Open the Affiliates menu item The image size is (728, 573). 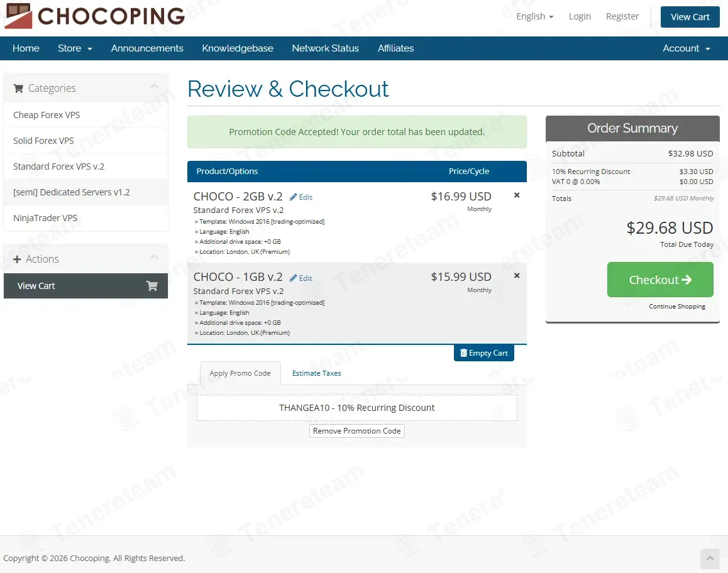395,48
